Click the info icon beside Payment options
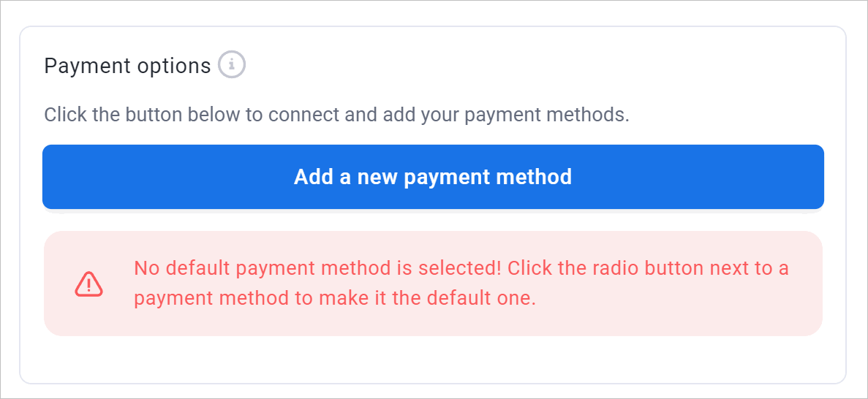The height and width of the screenshot is (399, 868). [x=231, y=65]
